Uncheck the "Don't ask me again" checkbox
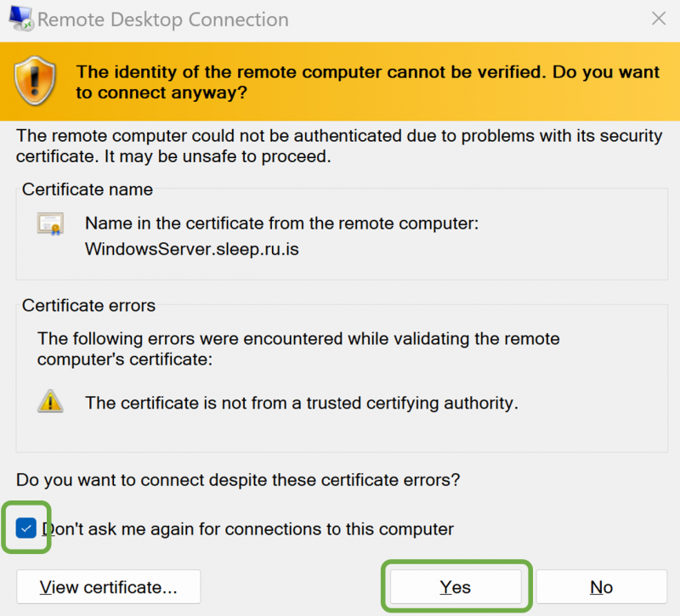The width and height of the screenshot is (680, 616). point(26,529)
